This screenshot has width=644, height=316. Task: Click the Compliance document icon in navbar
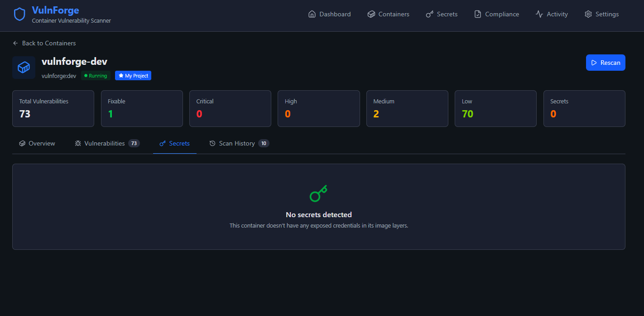tap(477, 14)
